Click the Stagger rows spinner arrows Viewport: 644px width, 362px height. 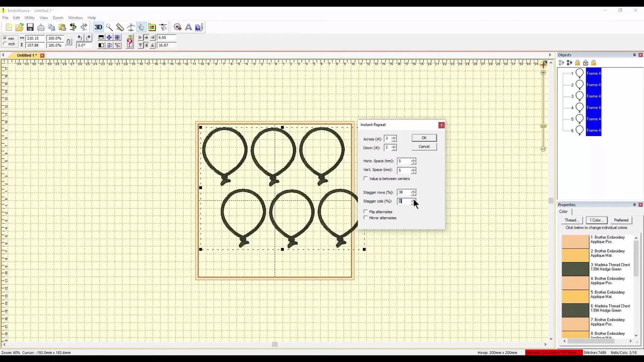(x=413, y=192)
